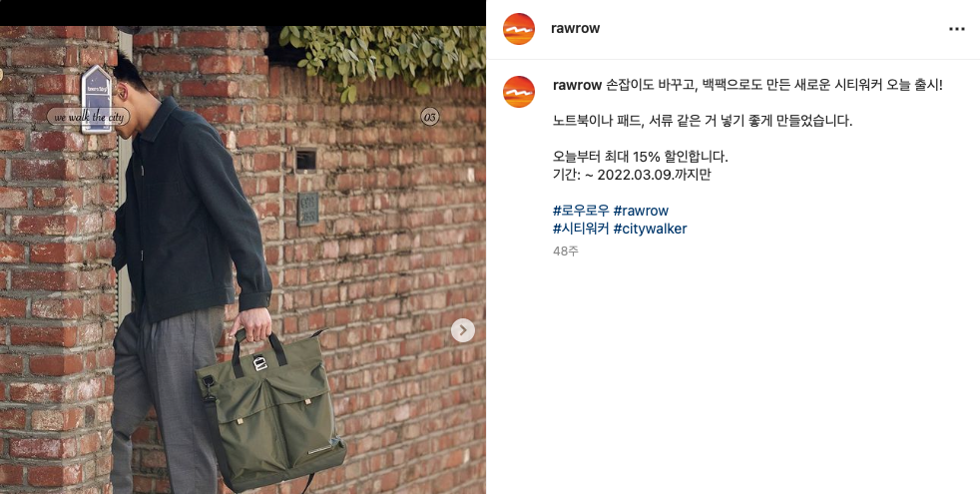
Task: Open the #rawrow hashtag
Action: 641,211
